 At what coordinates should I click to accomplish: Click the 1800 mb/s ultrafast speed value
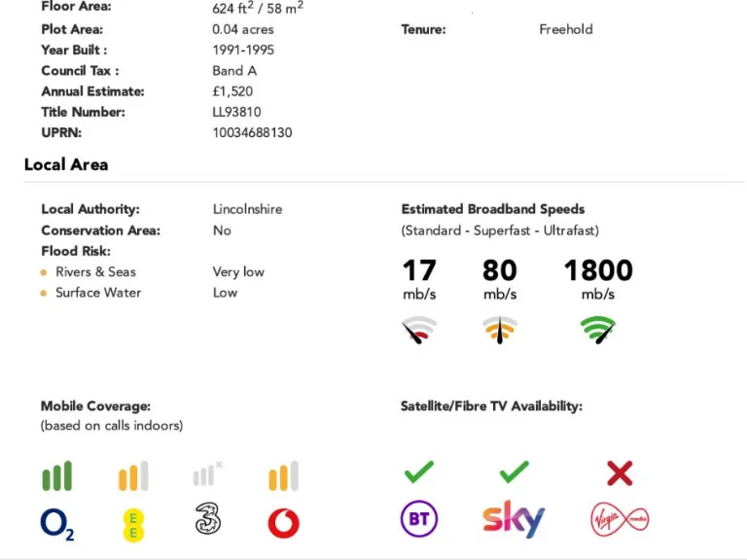click(x=598, y=271)
